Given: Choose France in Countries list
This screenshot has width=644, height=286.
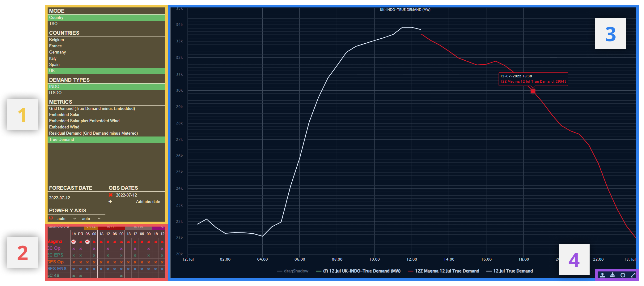Looking at the screenshot, I should (106, 46).
